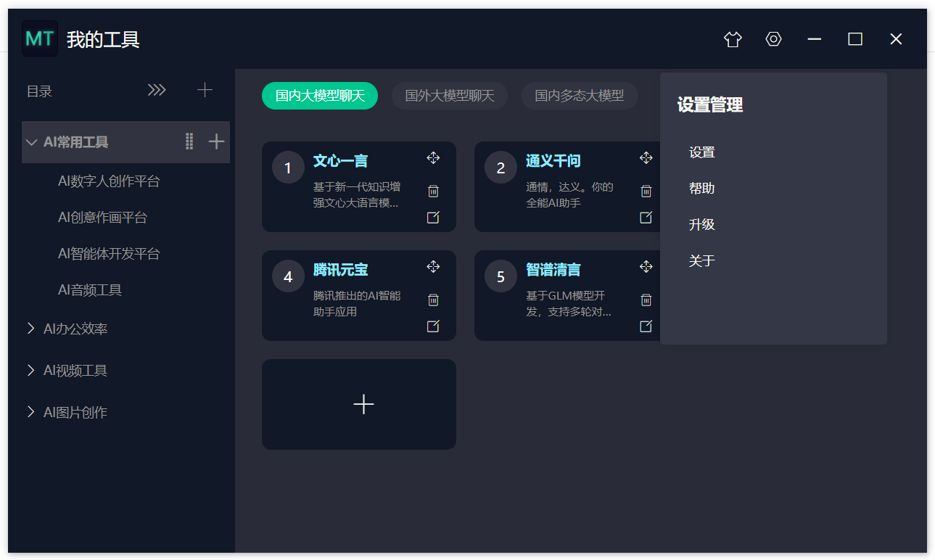This screenshot has height=560, width=935.
Task: Click the 通情，达义 description text
Action: [x=569, y=195]
